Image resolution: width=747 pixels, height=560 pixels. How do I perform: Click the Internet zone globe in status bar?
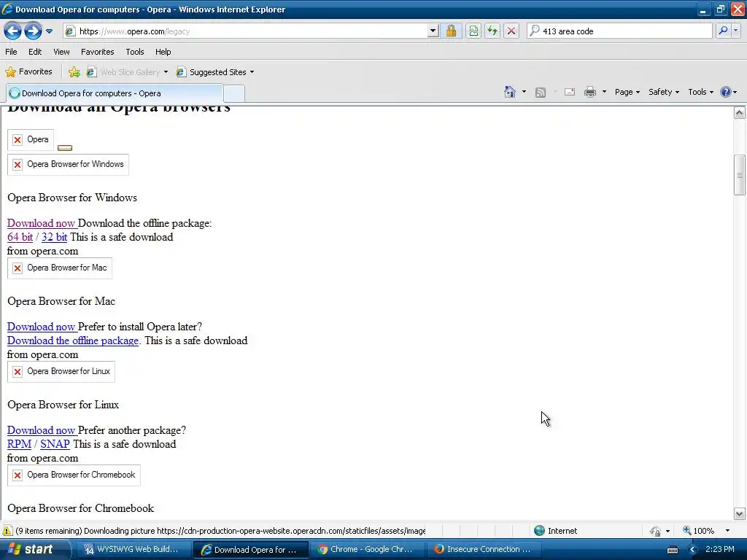point(539,531)
